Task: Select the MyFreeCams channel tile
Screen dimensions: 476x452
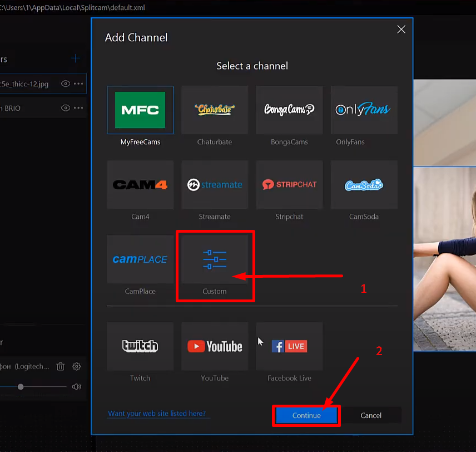Action: click(x=140, y=110)
